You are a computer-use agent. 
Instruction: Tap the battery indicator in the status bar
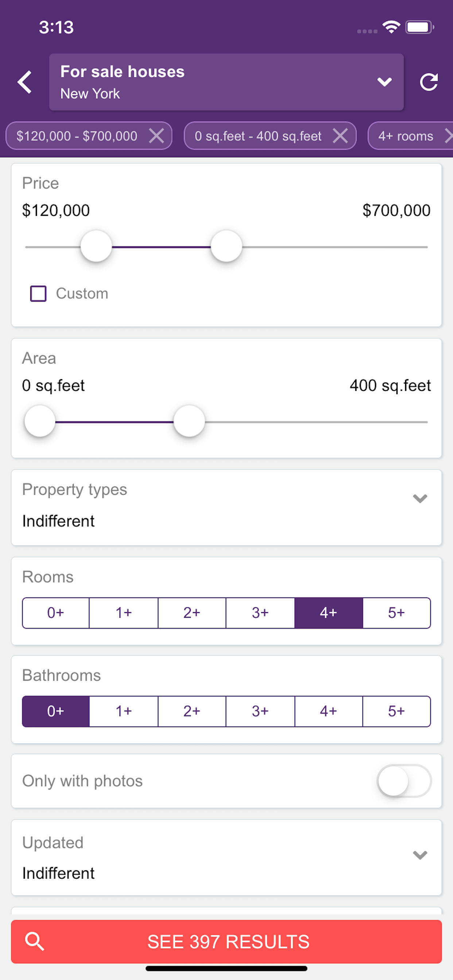pyautogui.click(x=419, y=26)
